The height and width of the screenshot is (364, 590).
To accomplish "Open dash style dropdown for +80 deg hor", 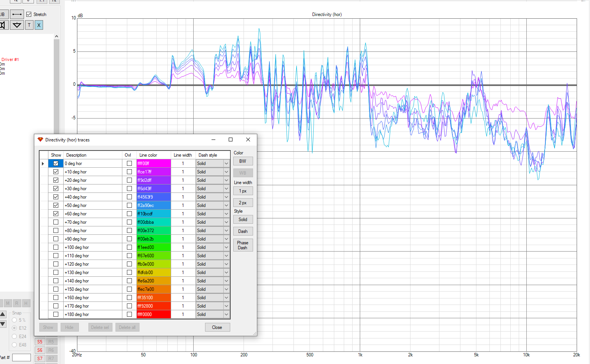I will pos(226,231).
